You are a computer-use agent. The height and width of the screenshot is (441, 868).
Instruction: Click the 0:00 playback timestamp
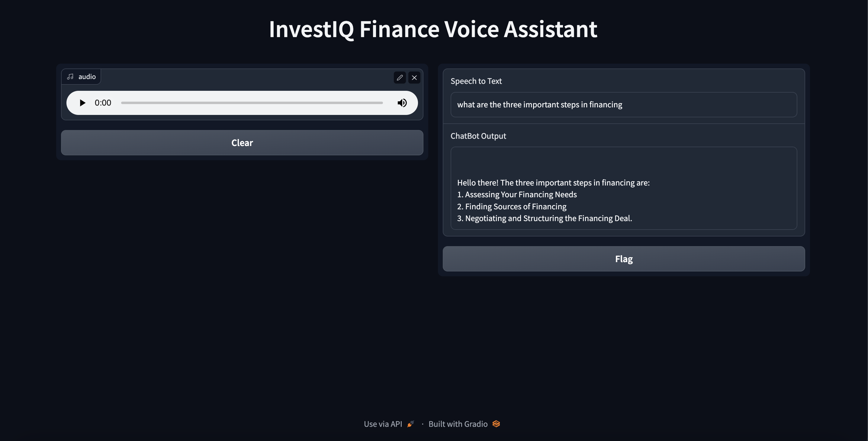103,103
